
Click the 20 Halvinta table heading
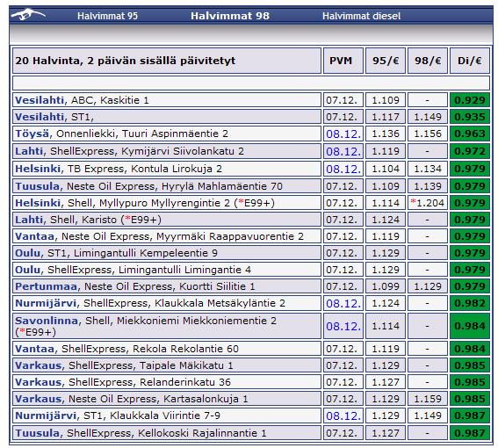[167, 61]
